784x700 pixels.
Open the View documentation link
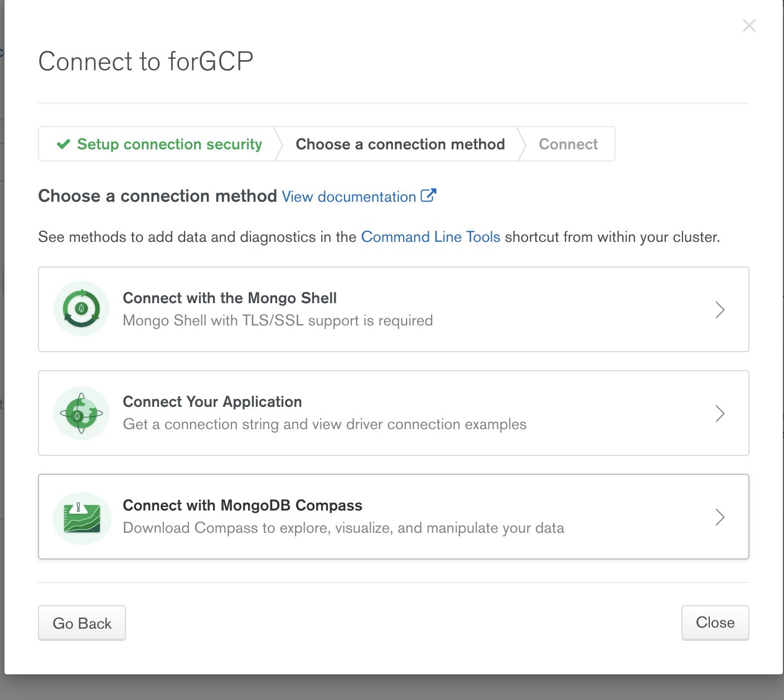point(349,197)
